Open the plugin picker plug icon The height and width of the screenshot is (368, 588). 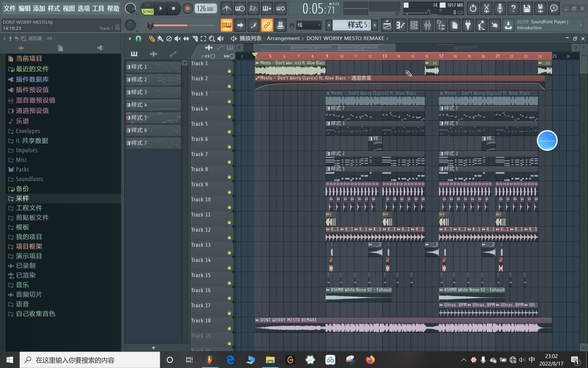point(468,25)
